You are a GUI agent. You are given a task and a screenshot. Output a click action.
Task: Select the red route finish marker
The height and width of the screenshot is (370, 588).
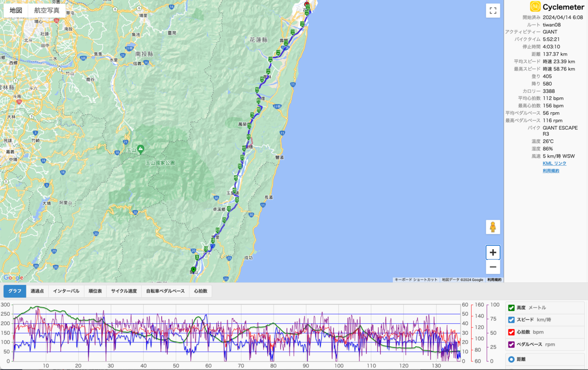(307, 4)
